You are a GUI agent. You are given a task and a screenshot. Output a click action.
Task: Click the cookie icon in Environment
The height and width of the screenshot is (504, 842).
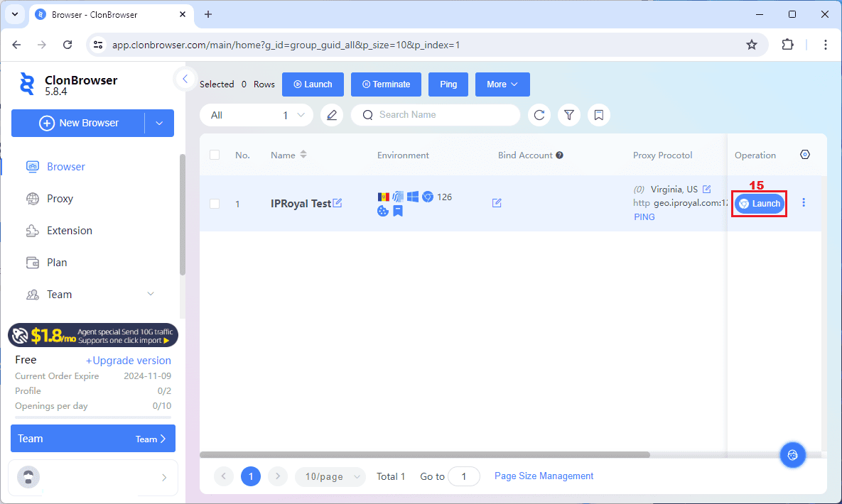click(383, 211)
